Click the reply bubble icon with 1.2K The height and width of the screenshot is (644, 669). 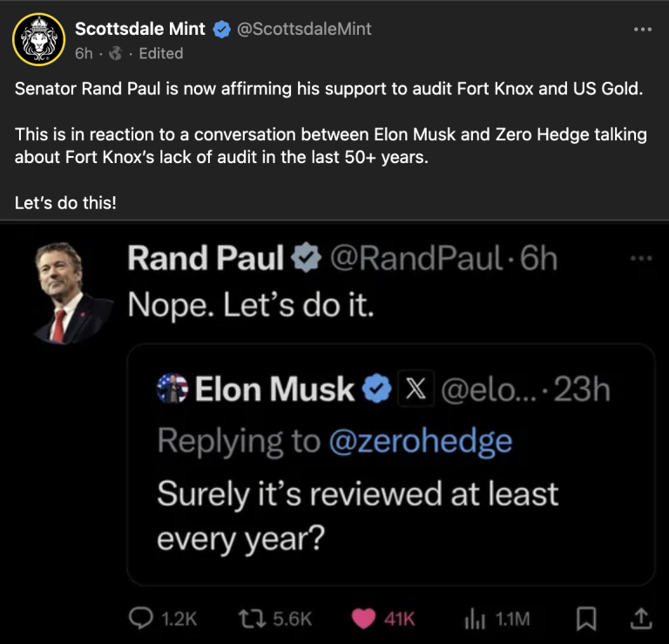click(142, 618)
